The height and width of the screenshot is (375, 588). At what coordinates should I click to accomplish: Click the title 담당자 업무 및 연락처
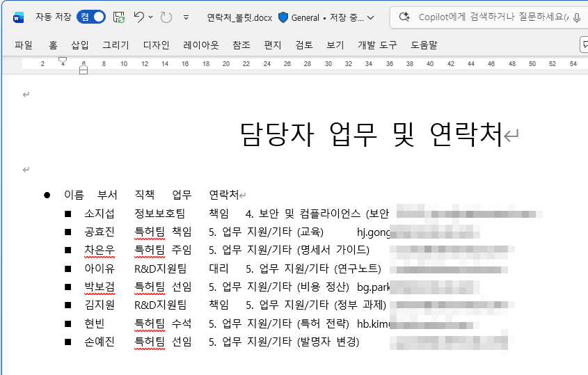pos(371,134)
